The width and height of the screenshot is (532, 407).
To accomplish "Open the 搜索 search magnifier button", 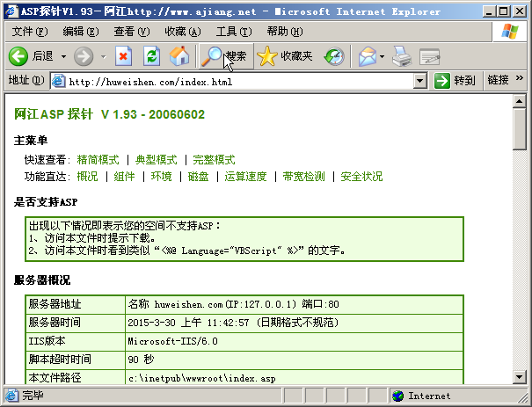I will 226,56.
